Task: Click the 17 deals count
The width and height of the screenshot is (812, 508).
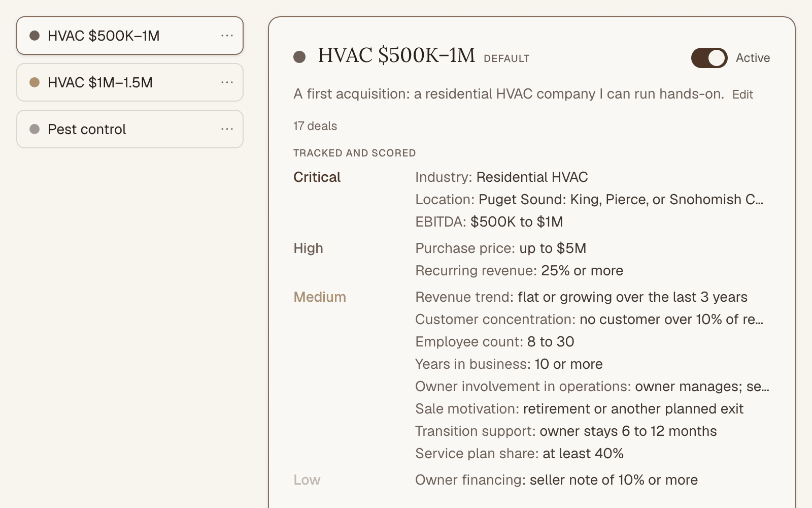Action: pos(315,126)
